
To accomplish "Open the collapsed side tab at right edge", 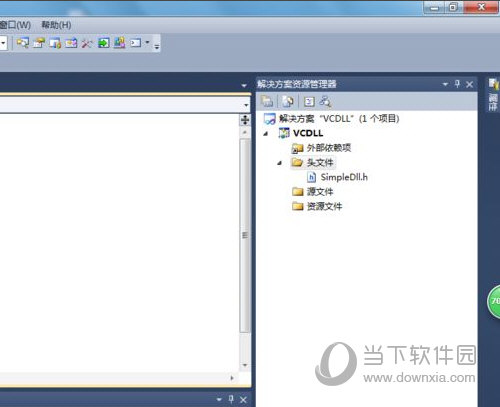I will [x=493, y=95].
